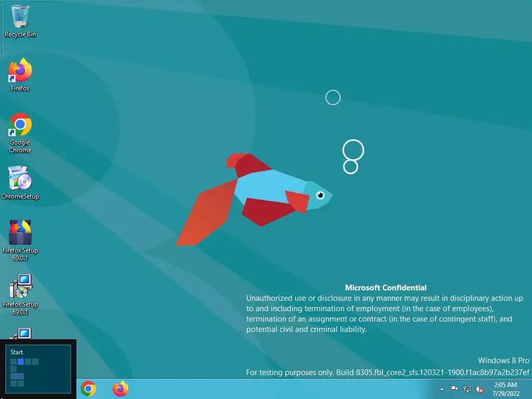Show hidden tray icons arrow
The width and height of the screenshot is (532, 399).
tap(442, 389)
